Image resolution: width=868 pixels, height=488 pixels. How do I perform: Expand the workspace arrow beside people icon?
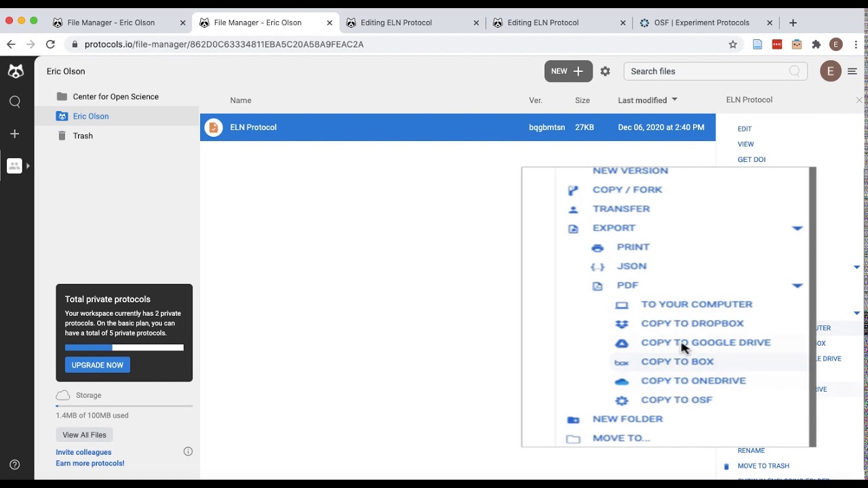tap(28, 165)
